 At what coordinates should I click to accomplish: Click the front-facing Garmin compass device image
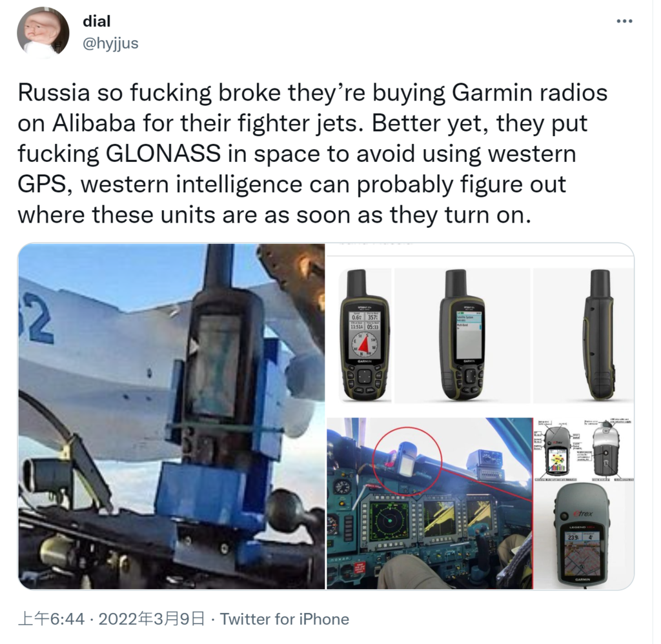(x=365, y=335)
